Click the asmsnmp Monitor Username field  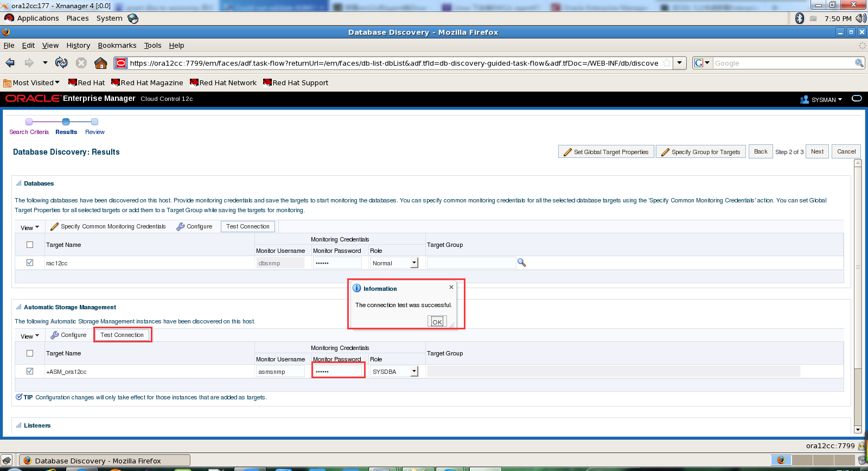(x=280, y=371)
